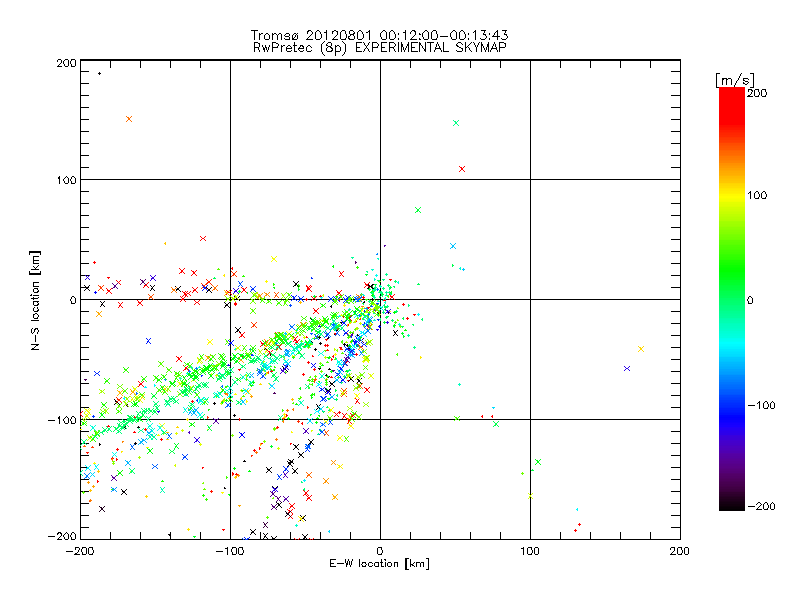
Task: Click the red X marker just above the 100 km line
Action: coord(462,169)
